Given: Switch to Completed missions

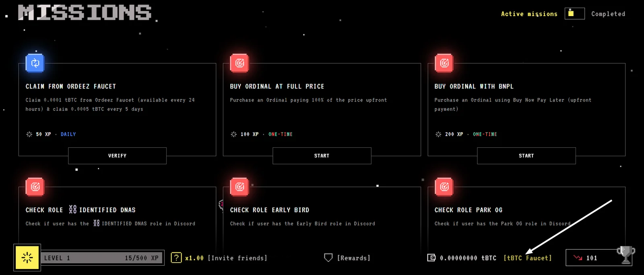Looking at the screenshot, I should (x=608, y=14).
